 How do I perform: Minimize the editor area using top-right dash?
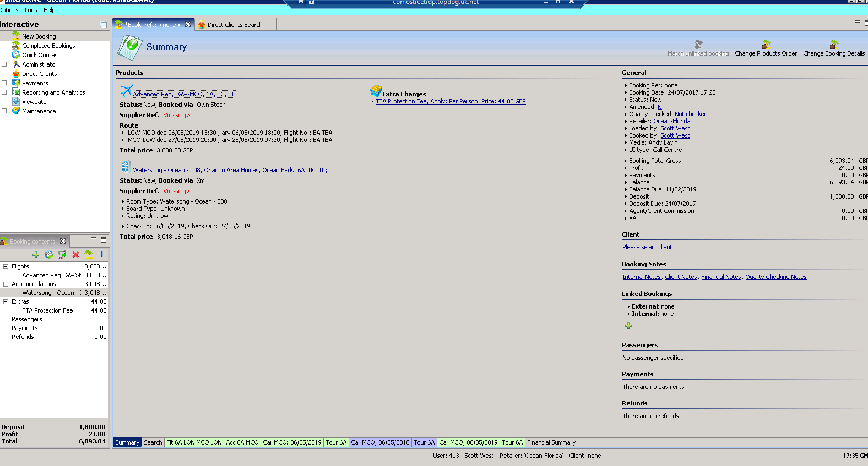click(x=857, y=22)
